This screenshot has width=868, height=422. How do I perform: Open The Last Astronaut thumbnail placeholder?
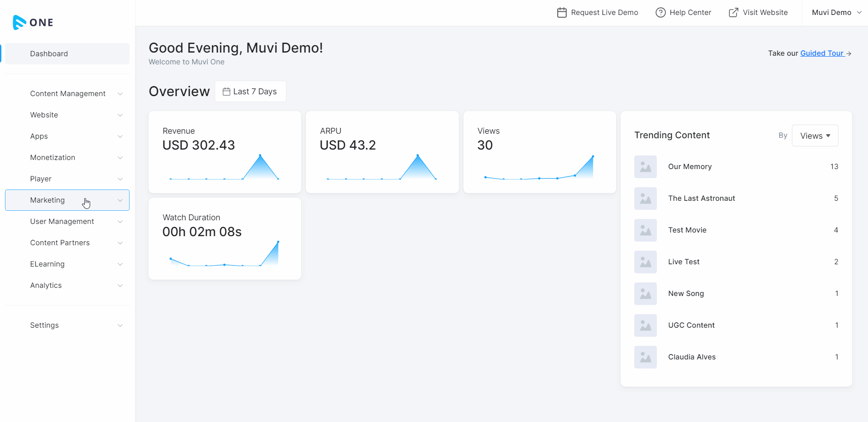pyautogui.click(x=645, y=199)
